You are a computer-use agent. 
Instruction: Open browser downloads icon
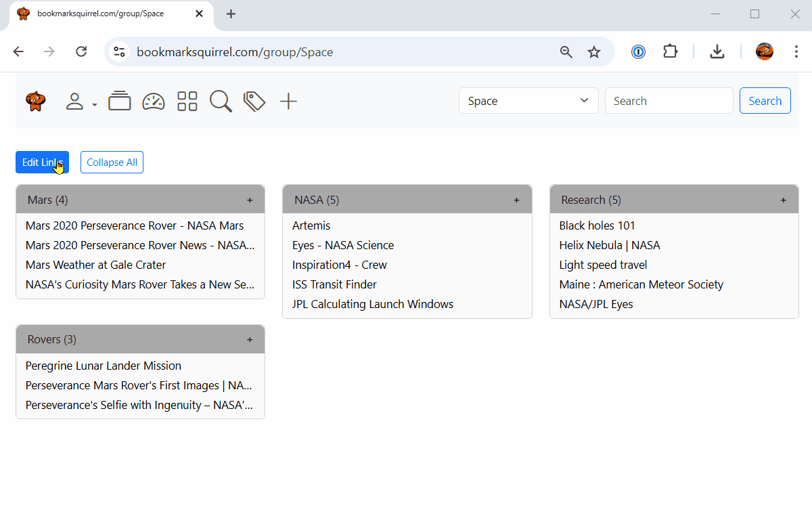pos(717,52)
